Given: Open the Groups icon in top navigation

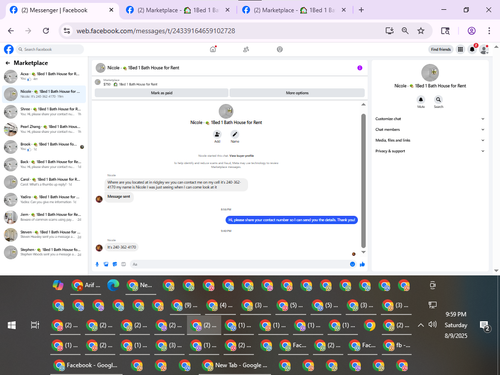Looking at the screenshot, I should click(x=280, y=49).
